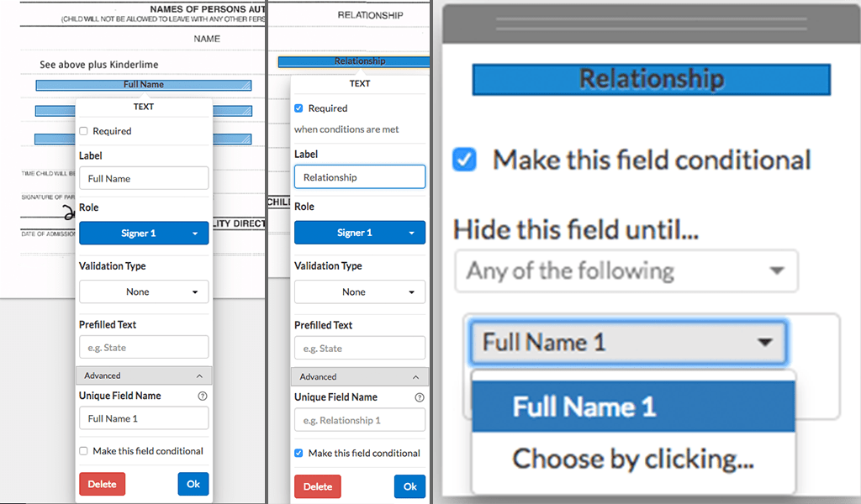Click the Ok button in Full Name popup

[x=193, y=484]
